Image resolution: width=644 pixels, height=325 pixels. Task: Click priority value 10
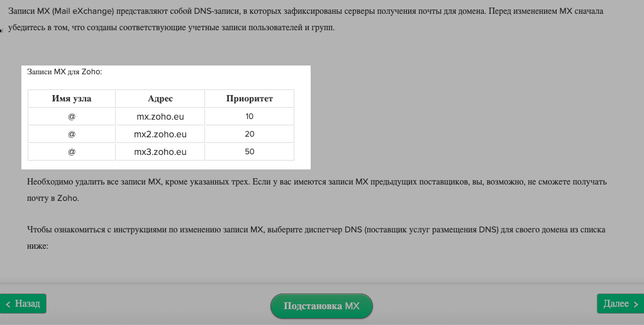pos(250,117)
